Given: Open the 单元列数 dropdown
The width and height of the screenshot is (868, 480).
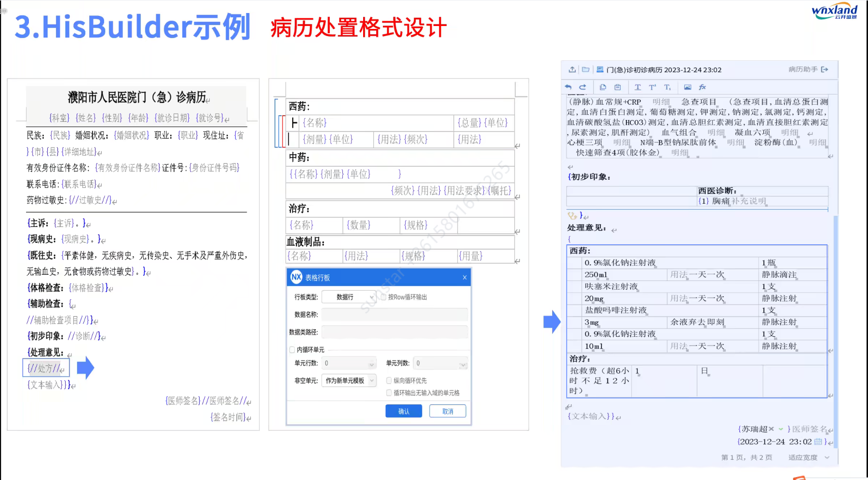Looking at the screenshot, I should pyautogui.click(x=441, y=363).
